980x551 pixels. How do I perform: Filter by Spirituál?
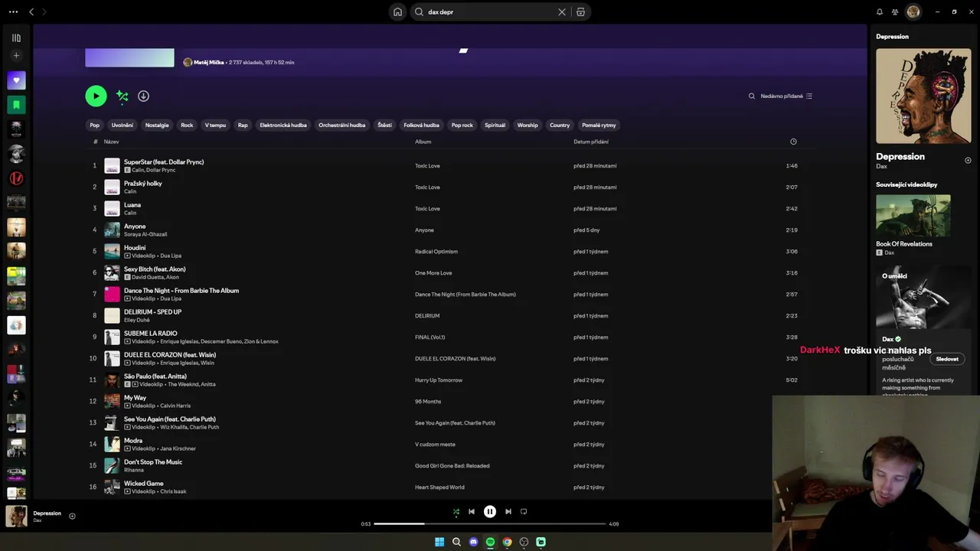tap(495, 126)
